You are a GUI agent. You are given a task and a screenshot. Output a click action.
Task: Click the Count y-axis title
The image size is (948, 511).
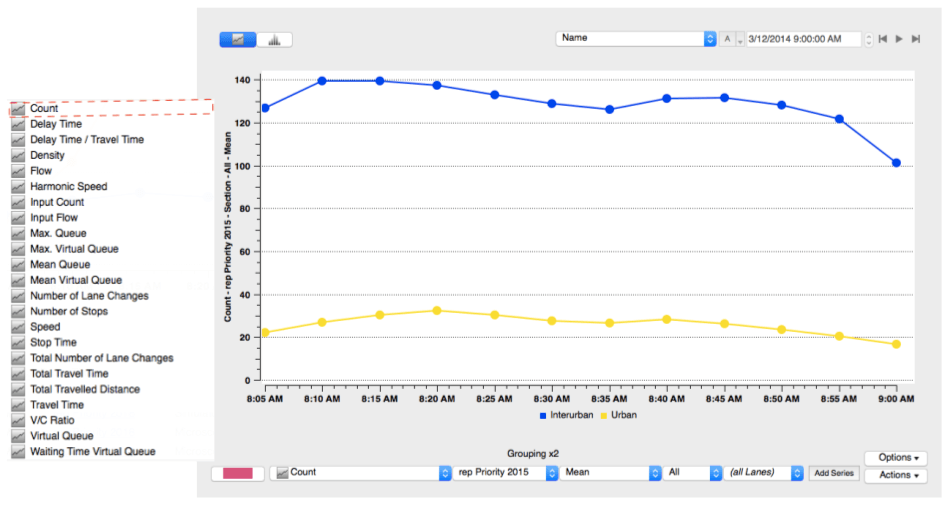click(x=228, y=227)
